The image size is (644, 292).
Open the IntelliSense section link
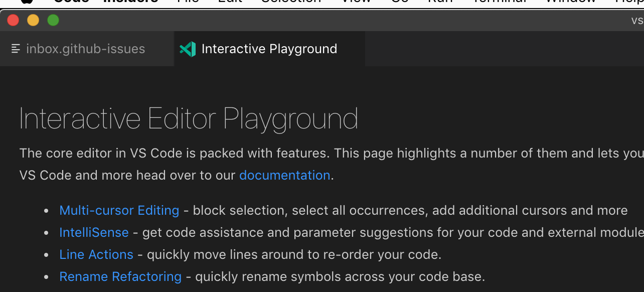(94, 232)
